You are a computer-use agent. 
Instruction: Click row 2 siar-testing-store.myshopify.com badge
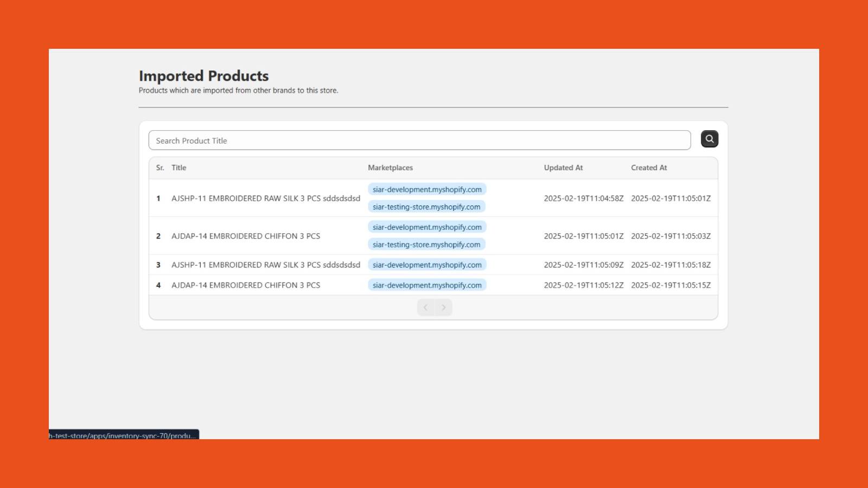426,245
